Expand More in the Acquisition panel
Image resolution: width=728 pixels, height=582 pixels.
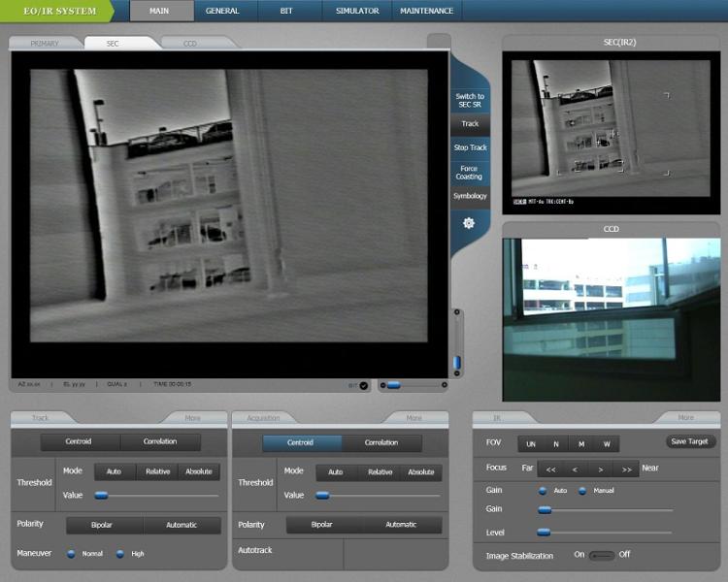(x=414, y=418)
